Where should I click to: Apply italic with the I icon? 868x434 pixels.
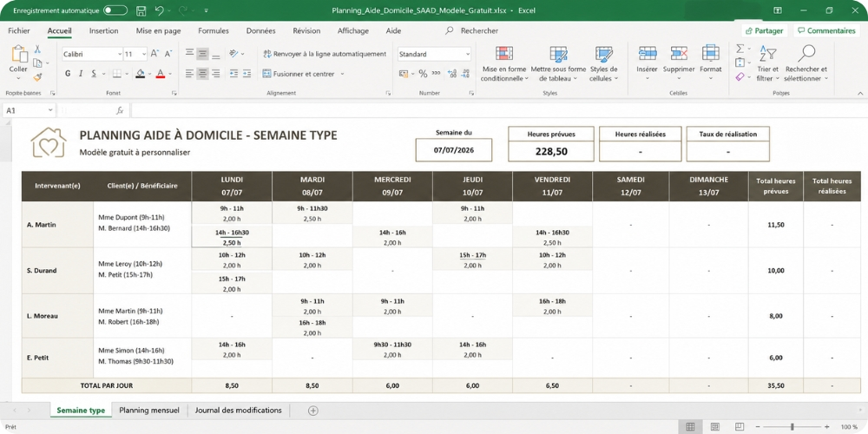point(81,74)
